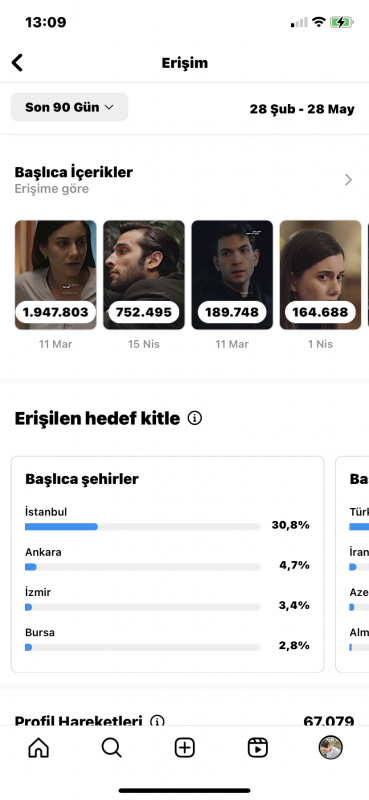Tap the create new post plus icon

coord(185,748)
